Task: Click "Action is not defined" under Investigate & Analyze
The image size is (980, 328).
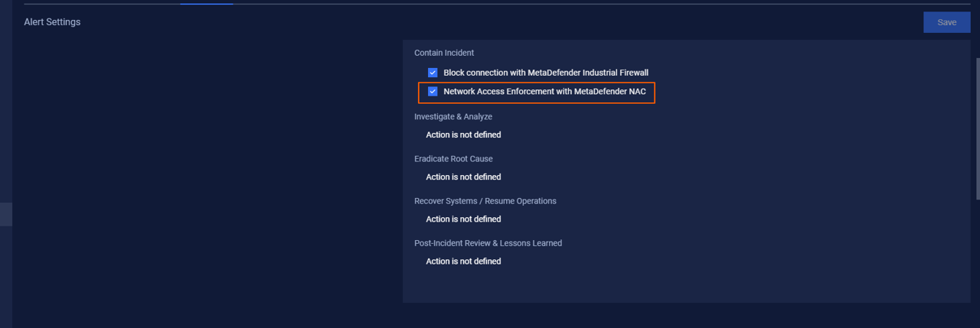Action: click(463, 135)
